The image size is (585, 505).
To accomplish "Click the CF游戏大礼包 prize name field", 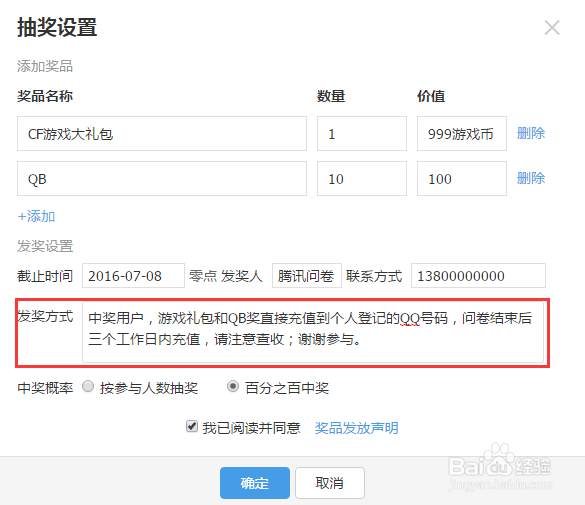I will [162, 134].
